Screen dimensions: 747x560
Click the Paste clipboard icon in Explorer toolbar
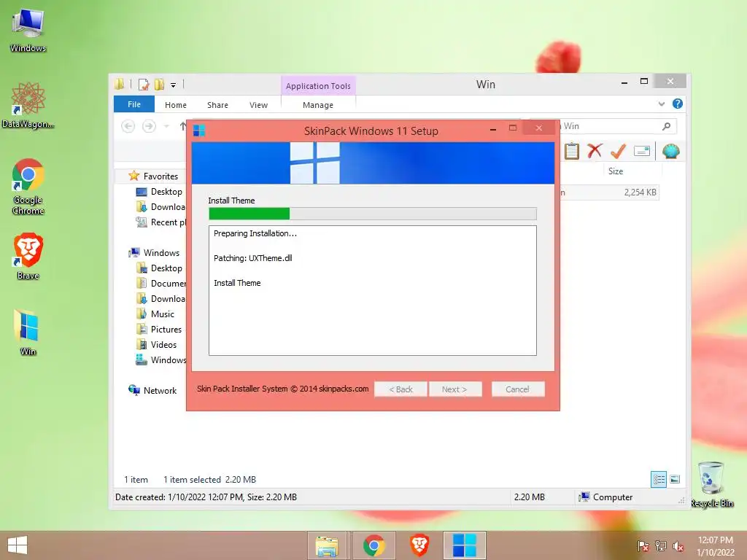[572, 151]
